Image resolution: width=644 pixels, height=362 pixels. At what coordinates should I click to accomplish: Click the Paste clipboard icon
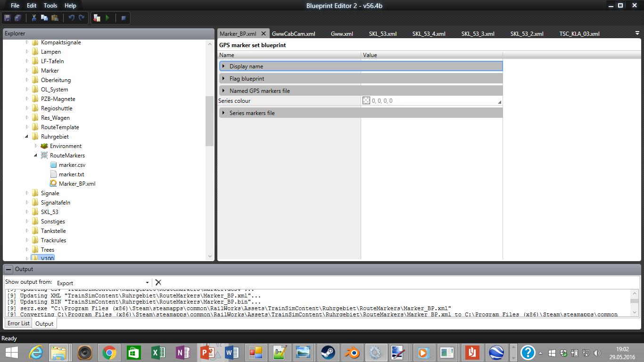tap(55, 18)
